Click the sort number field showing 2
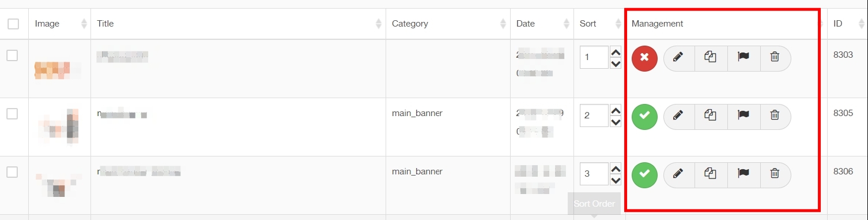This screenshot has width=868, height=220. [x=594, y=115]
